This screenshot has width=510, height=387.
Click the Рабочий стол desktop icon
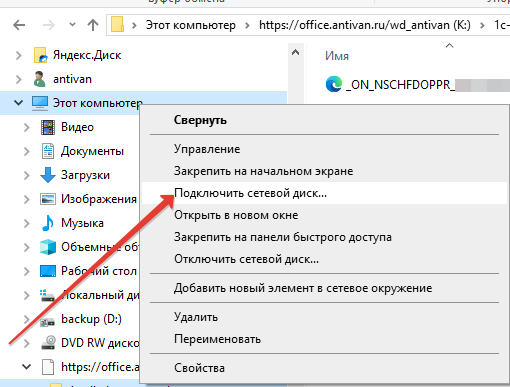tap(48, 271)
